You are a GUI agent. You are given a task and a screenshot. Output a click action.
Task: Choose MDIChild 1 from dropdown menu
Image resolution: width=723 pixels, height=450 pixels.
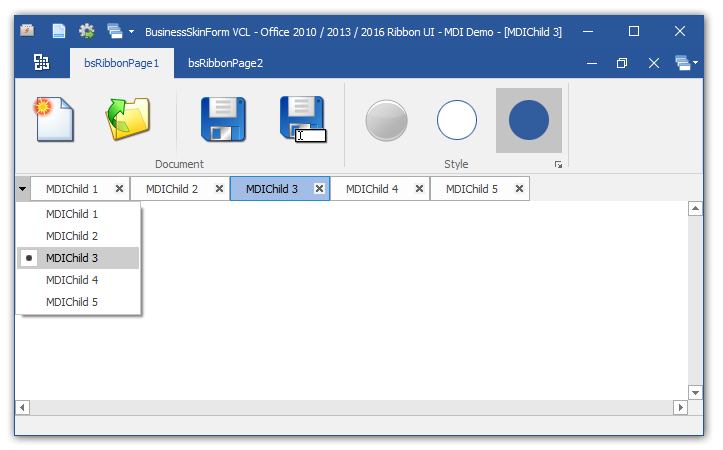coord(78,214)
